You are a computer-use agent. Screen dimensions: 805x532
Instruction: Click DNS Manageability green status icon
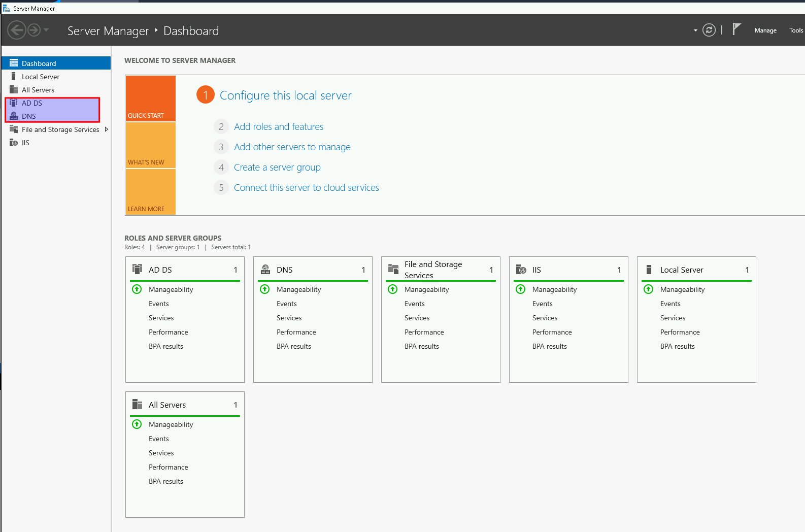(x=265, y=289)
